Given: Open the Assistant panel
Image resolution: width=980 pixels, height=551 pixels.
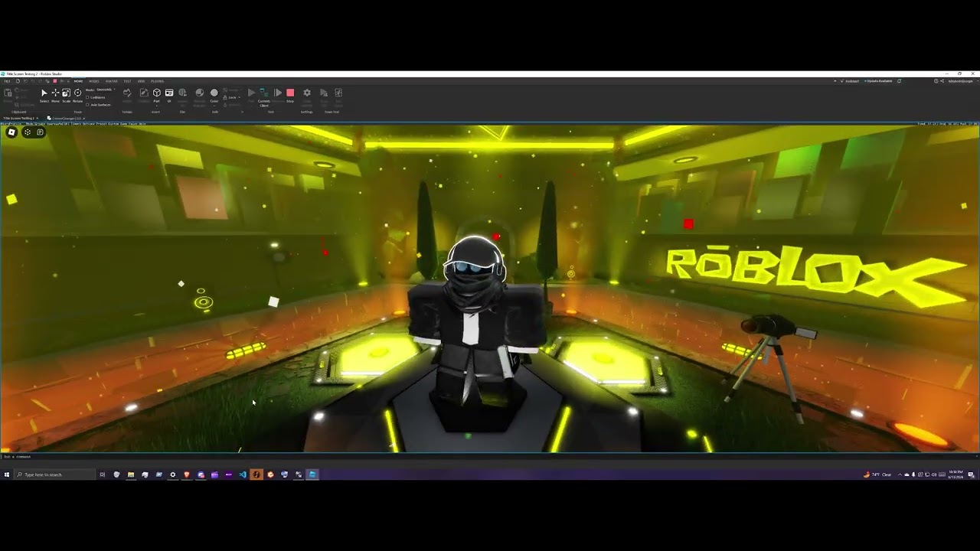Looking at the screenshot, I should click(x=850, y=81).
